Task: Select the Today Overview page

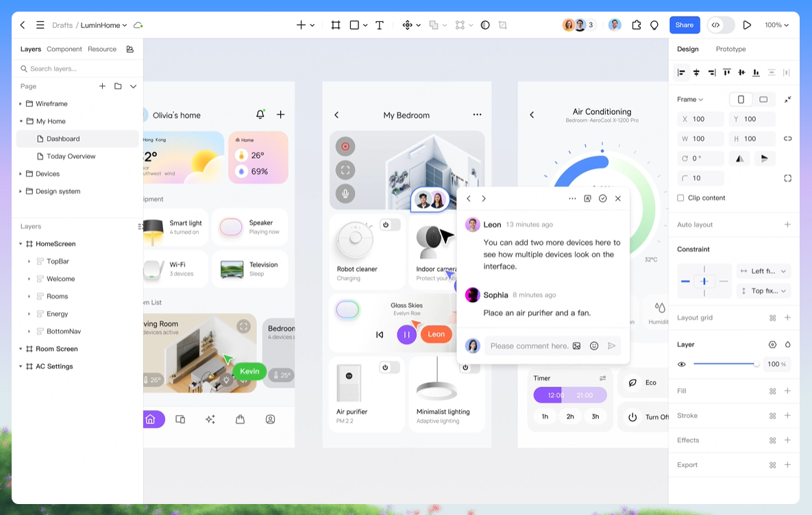Action: tap(71, 156)
